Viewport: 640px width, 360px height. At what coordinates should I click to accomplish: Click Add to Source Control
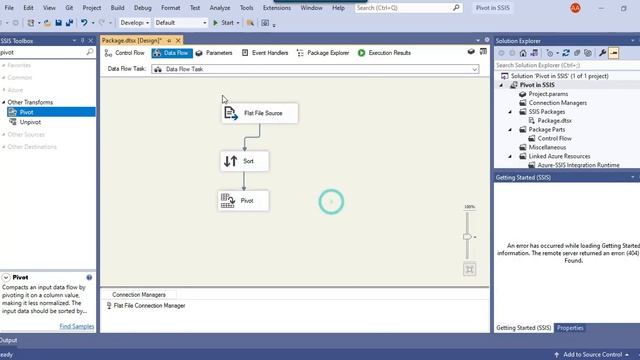pyautogui.click(x=591, y=355)
